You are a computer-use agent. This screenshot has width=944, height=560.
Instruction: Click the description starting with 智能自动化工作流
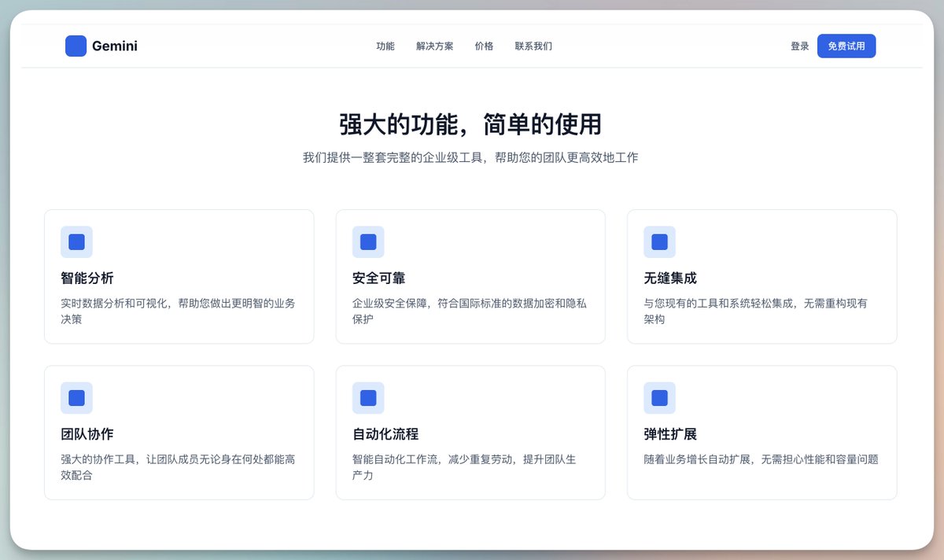tap(464, 467)
